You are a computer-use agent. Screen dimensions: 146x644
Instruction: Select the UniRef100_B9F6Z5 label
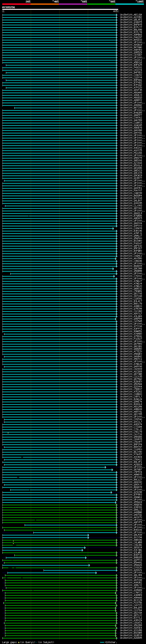pos(131,65)
